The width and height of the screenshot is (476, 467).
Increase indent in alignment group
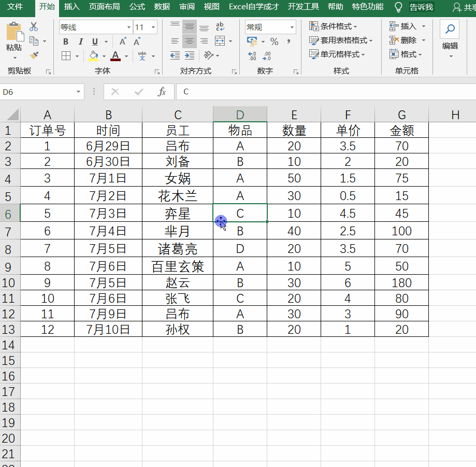tap(190, 55)
